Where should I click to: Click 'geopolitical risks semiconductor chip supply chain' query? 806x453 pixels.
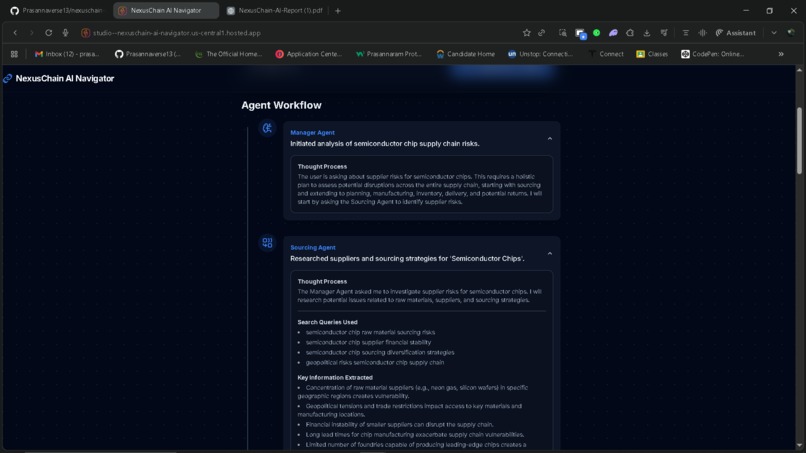pos(375,363)
